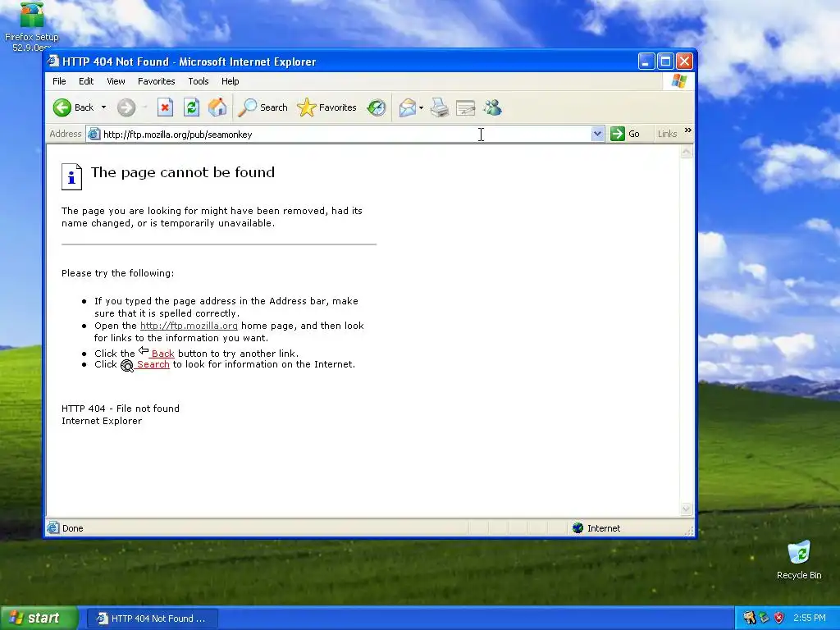The width and height of the screenshot is (840, 630).
Task: Select the Firefox Setup desktop icon
Action: coord(32,25)
